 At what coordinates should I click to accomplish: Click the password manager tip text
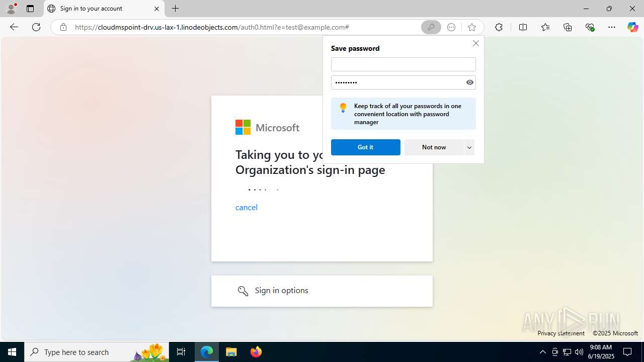pyautogui.click(x=408, y=114)
